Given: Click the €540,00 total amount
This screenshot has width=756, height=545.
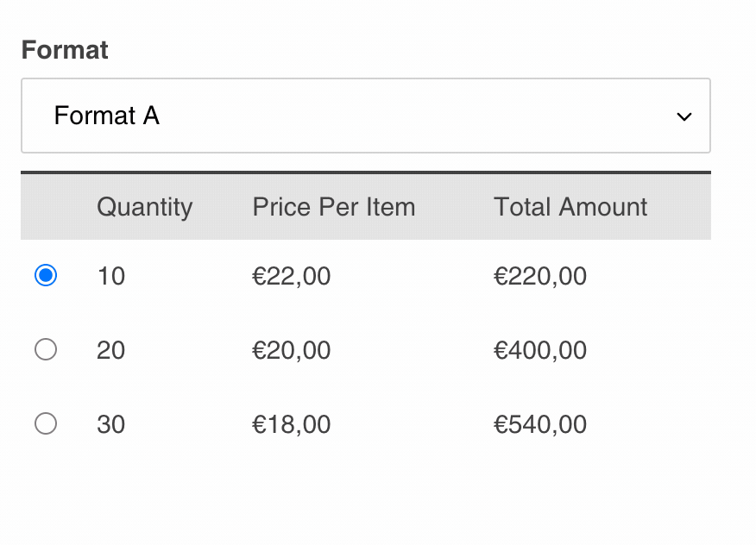Looking at the screenshot, I should (539, 424).
